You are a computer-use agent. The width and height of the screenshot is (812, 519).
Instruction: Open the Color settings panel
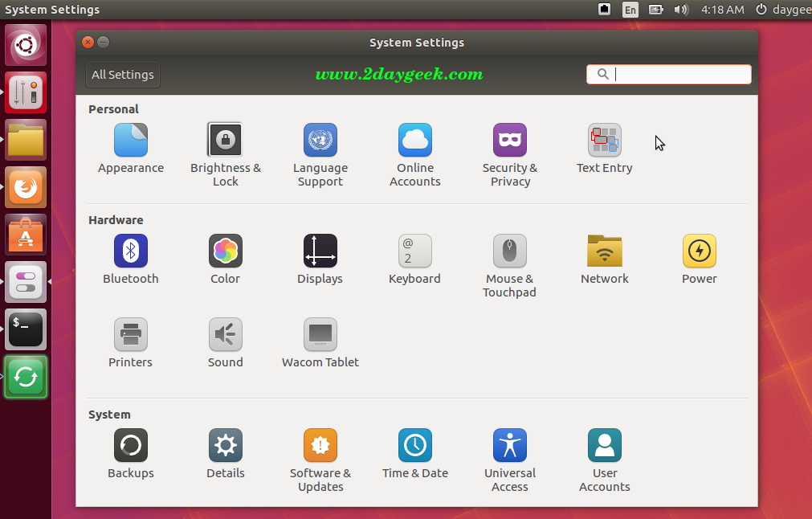[226, 251]
